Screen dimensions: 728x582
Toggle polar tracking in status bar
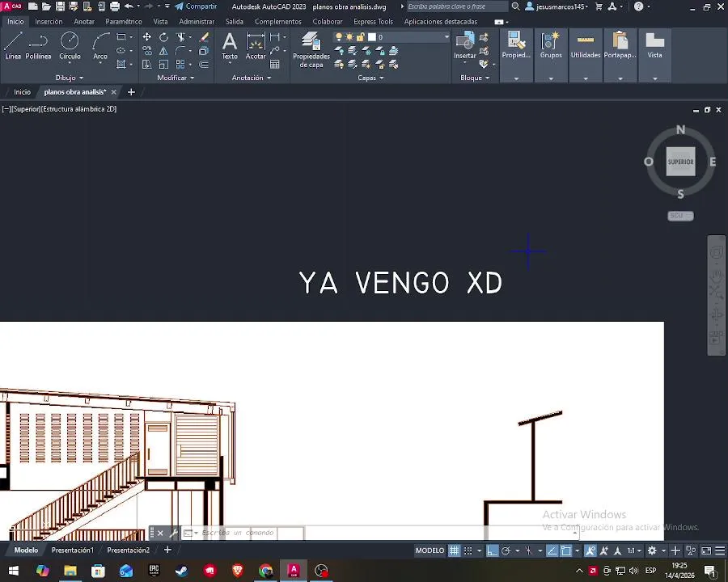[x=506, y=550]
